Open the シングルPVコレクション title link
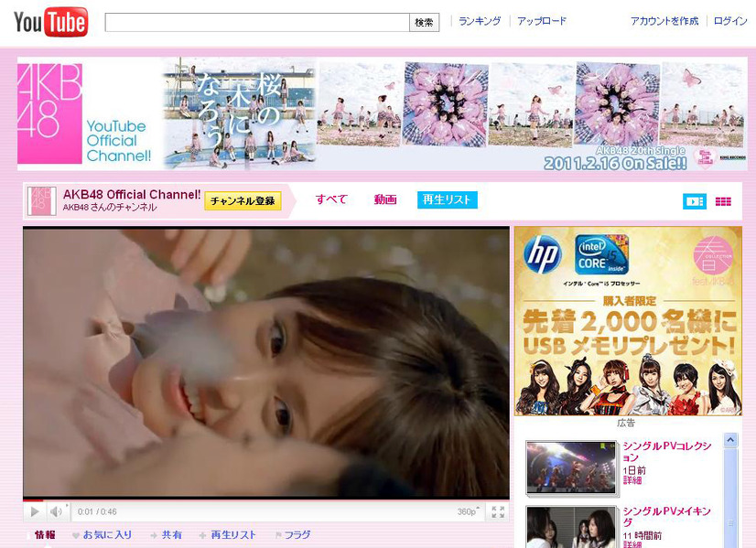The height and width of the screenshot is (548, 756). point(667,452)
